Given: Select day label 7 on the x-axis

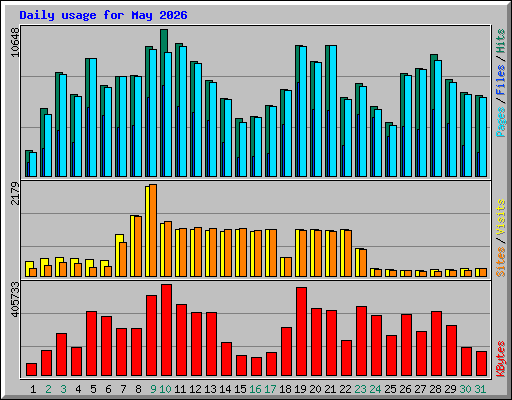Looking at the screenshot, I should pos(123,389).
